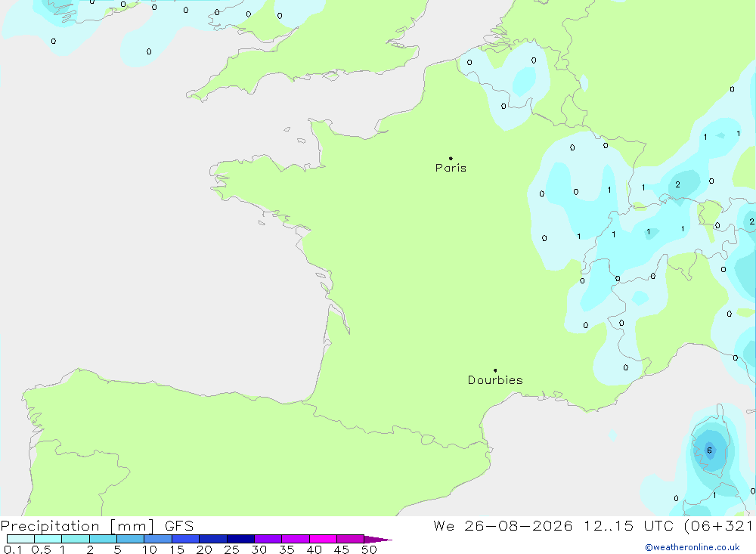Screen dimensions: 756x554
Task: Select the 45–50 mm legend swatch
Action: pyautogui.click(x=351, y=539)
